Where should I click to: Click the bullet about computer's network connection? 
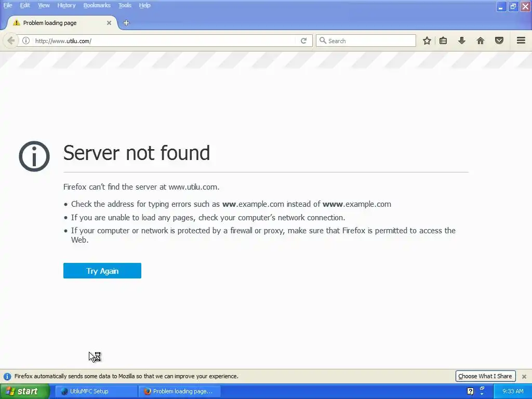pyautogui.click(x=208, y=218)
